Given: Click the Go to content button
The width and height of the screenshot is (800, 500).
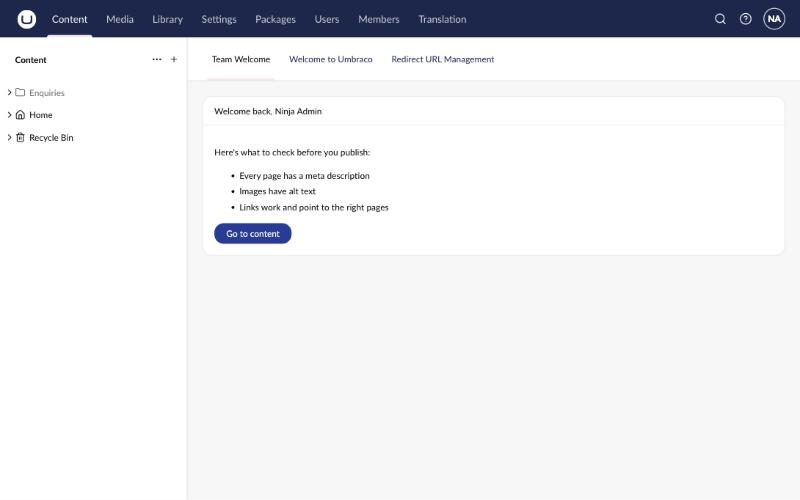Looking at the screenshot, I should coord(253,234).
